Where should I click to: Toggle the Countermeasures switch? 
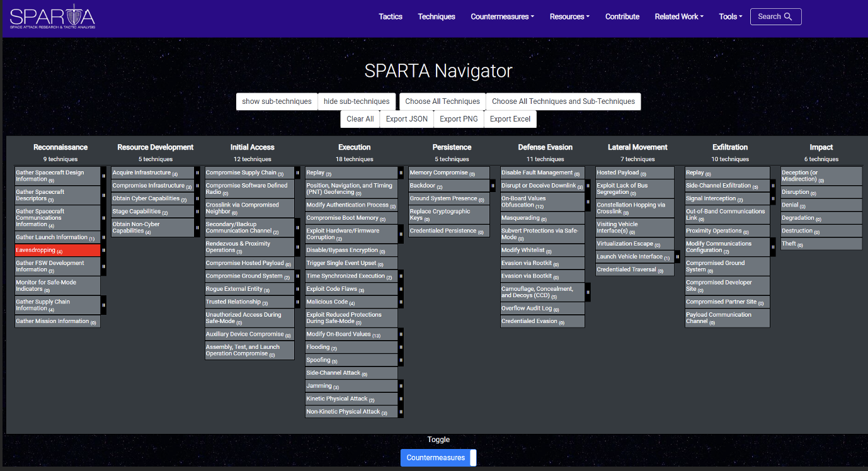[x=438, y=458]
